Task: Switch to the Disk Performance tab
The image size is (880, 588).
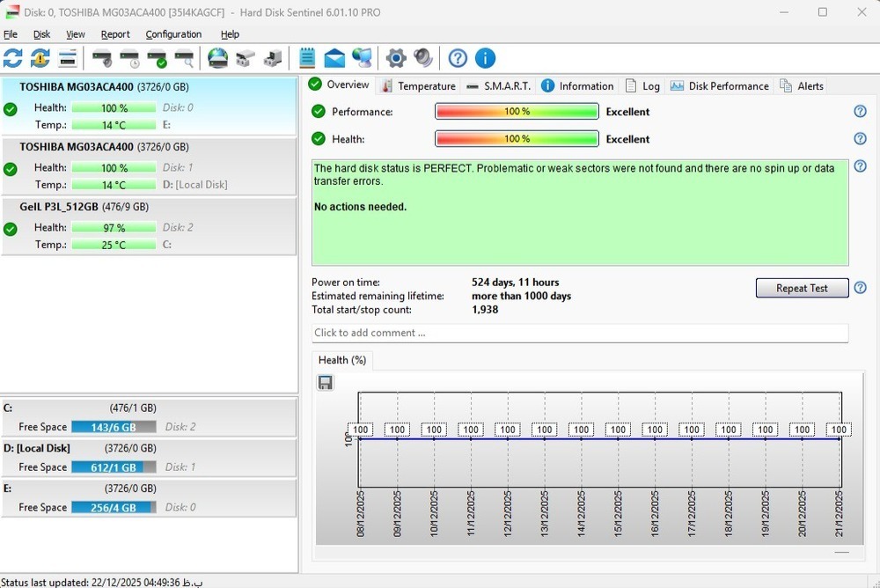Action: 719,85
